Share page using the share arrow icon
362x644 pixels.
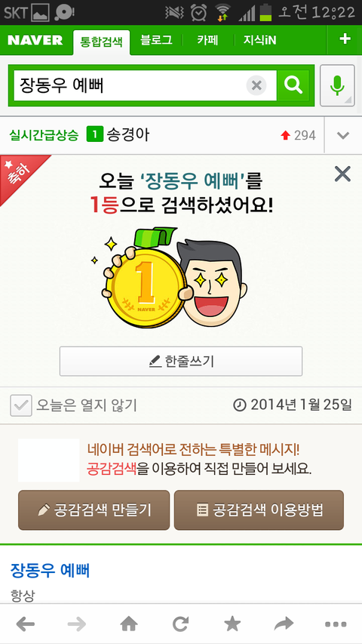[284, 624]
